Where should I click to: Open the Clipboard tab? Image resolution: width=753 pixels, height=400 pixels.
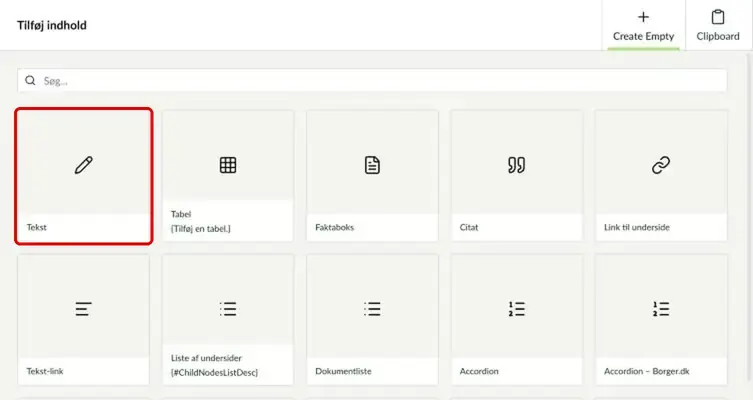718,25
